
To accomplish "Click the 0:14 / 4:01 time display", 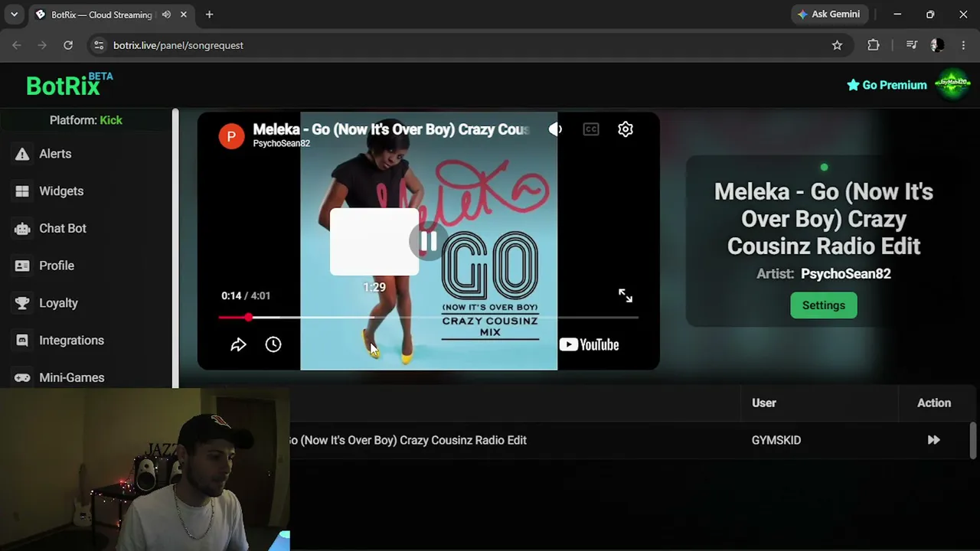I will pyautogui.click(x=246, y=295).
